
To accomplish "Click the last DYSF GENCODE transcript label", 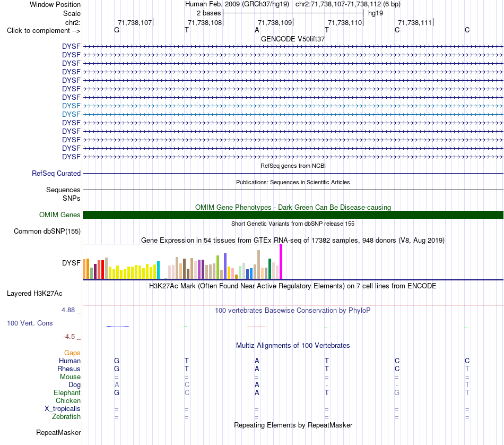I will [x=71, y=157].
